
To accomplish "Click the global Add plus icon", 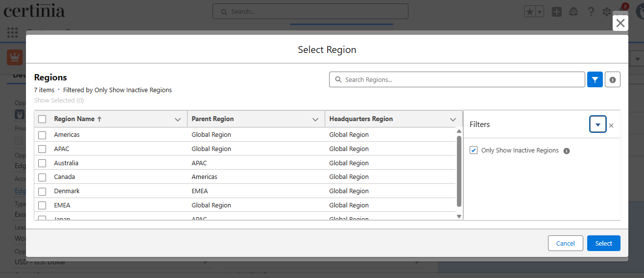I will 557,12.
